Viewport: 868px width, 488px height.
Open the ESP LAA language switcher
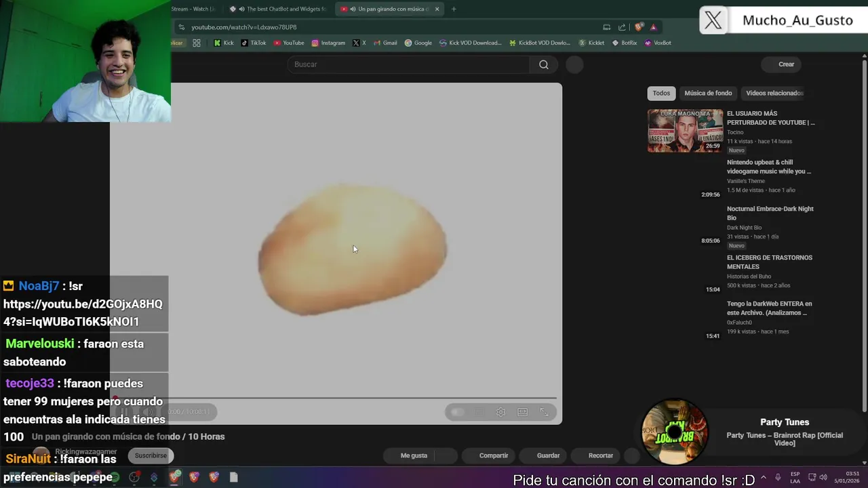[795, 477]
